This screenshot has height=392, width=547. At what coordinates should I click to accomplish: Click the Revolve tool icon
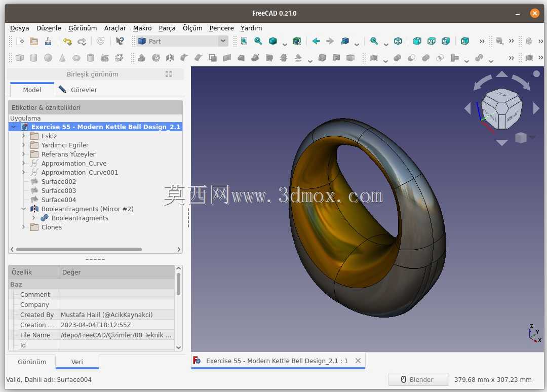click(x=156, y=58)
